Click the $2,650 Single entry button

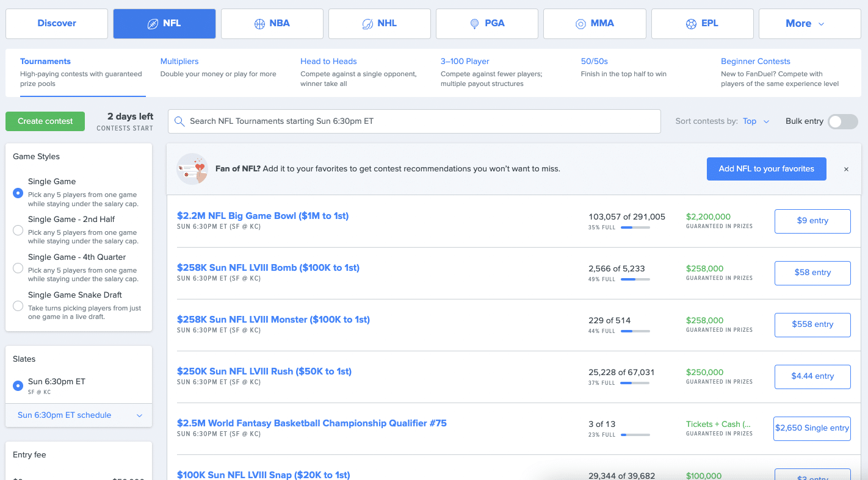click(x=812, y=429)
